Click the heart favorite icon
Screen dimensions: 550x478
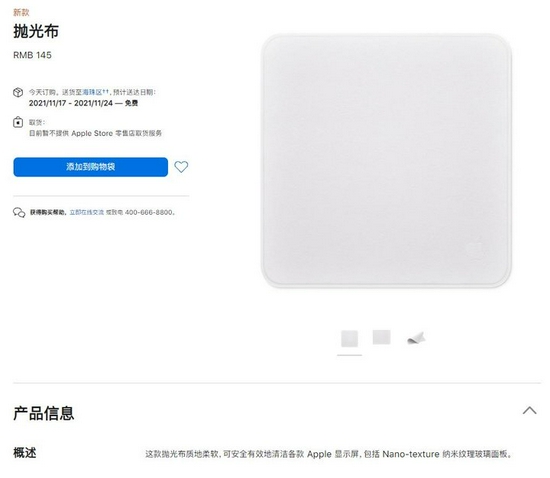click(x=181, y=167)
